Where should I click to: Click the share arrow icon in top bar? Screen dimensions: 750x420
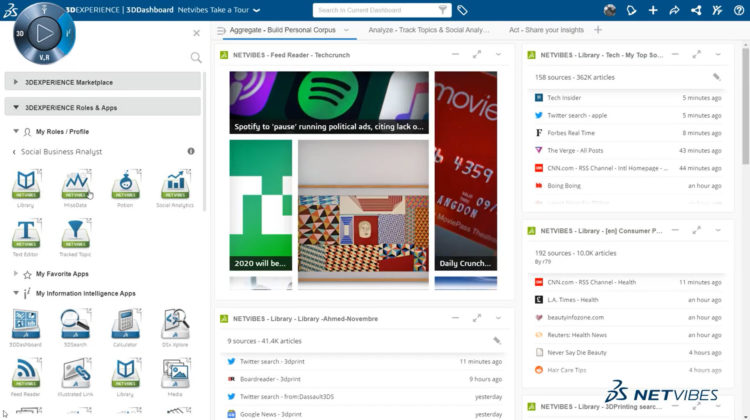pyautogui.click(x=674, y=10)
